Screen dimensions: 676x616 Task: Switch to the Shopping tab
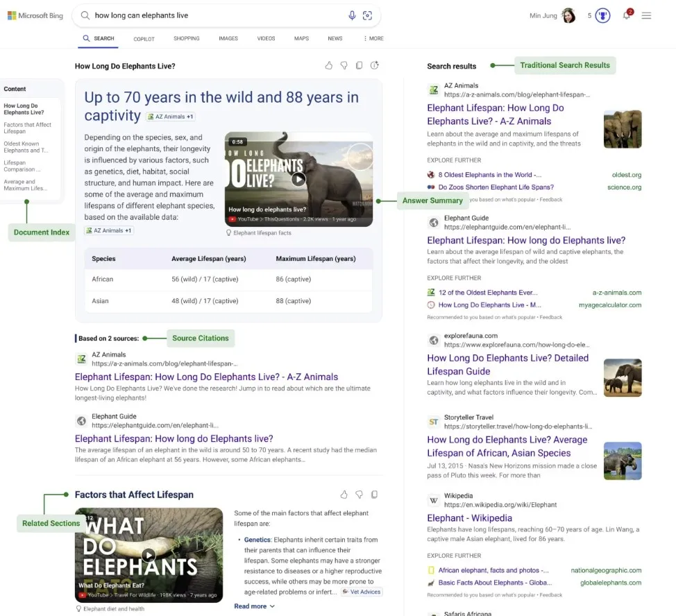186,38
